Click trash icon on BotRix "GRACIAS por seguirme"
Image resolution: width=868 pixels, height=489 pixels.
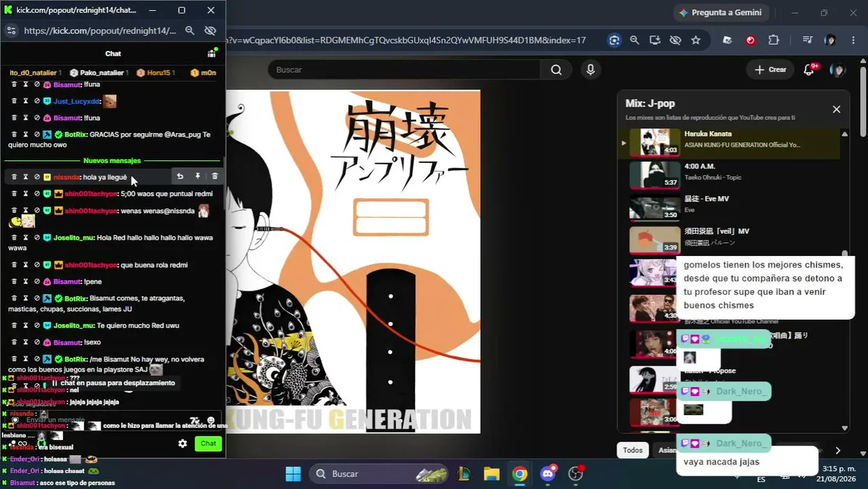[14, 134]
